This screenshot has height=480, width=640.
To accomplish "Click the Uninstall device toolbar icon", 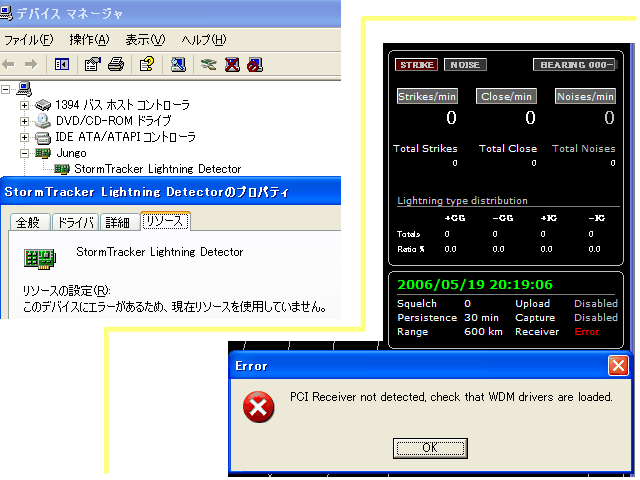I will 232,65.
